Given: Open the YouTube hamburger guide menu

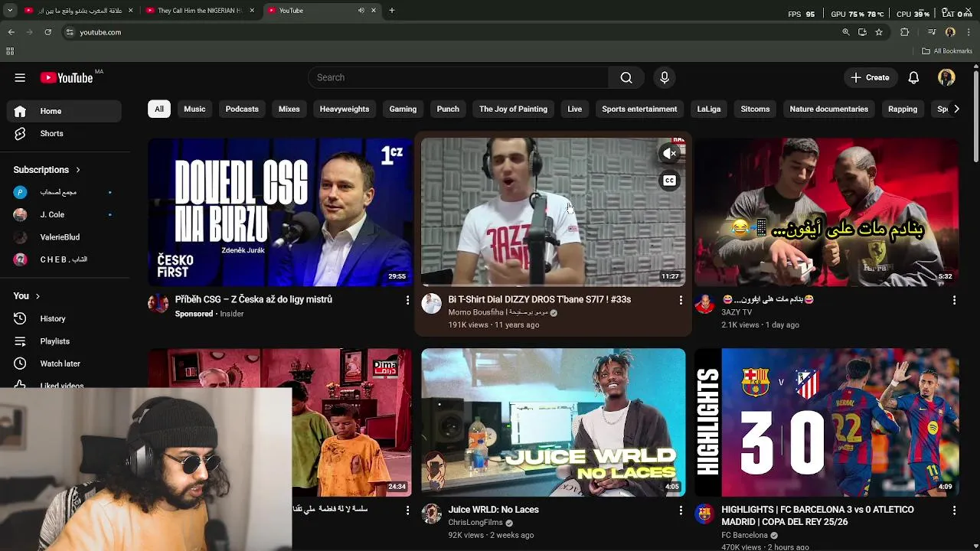Looking at the screenshot, I should pyautogui.click(x=20, y=77).
